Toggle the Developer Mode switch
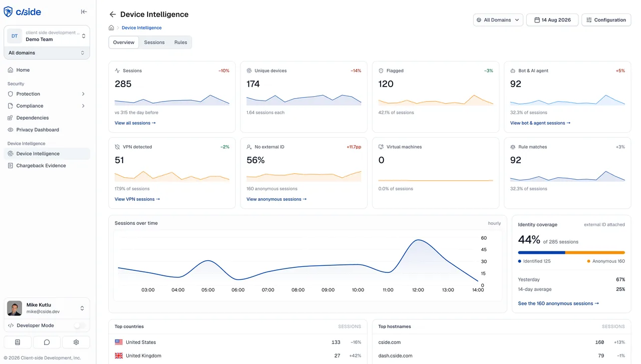Viewport: 641px width, 364px height. (x=80, y=325)
